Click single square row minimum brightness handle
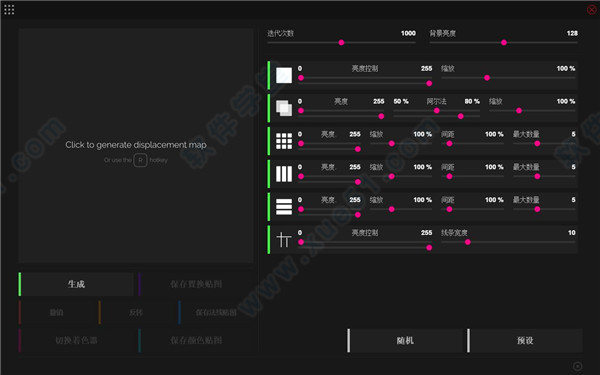Viewport: 600px width, 375px height. pyautogui.click(x=301, y=78)
